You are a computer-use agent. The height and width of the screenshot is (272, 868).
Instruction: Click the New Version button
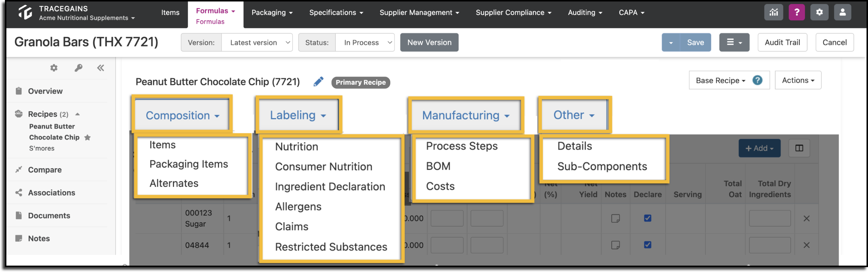click(x=429, y=42)
